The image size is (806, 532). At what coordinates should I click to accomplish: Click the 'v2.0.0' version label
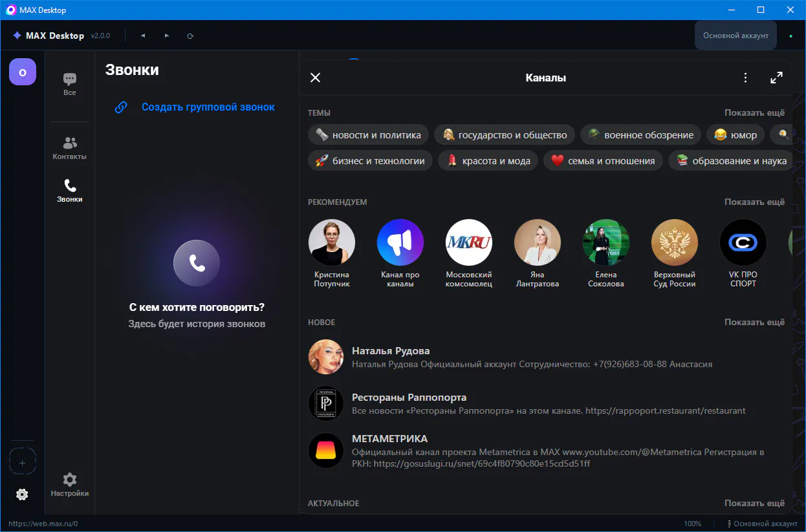(100, 36)
